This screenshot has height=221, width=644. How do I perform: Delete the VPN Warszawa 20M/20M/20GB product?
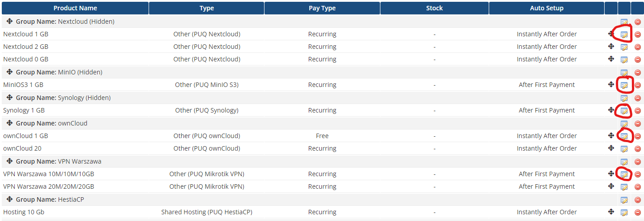pyautogui.click(x=638, y=187)
